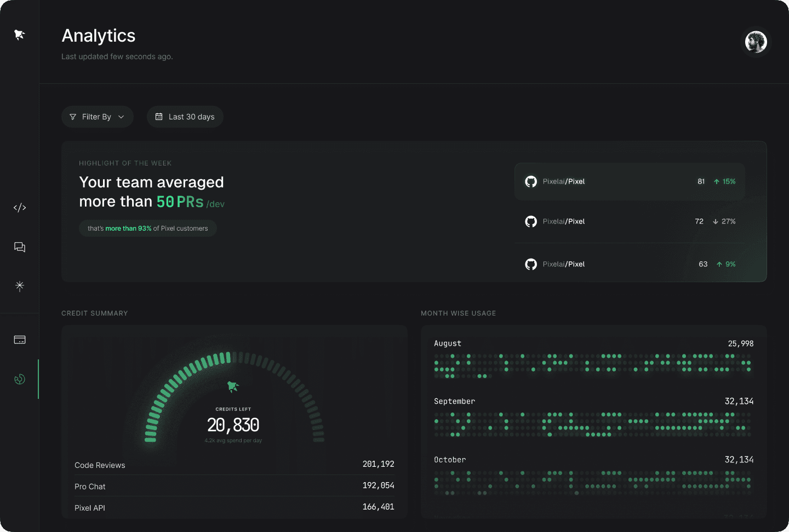Select the Pixelai/Pixel row with 72 PRs

[630, 221]
